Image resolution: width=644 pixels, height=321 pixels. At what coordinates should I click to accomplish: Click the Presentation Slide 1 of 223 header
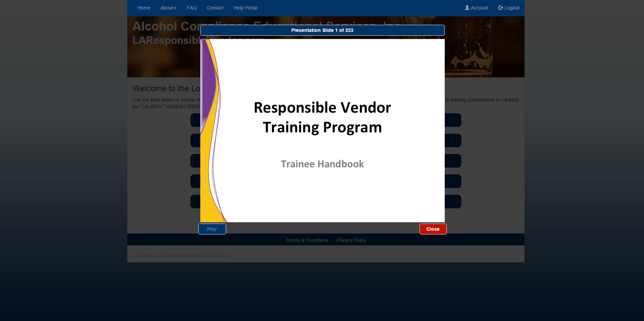point(322,30)
